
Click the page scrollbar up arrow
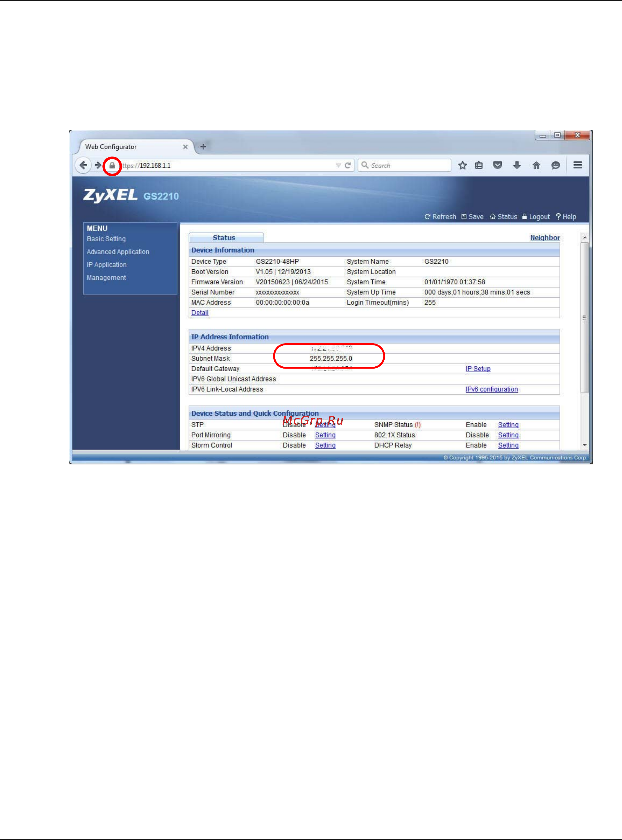click(584, 238)
